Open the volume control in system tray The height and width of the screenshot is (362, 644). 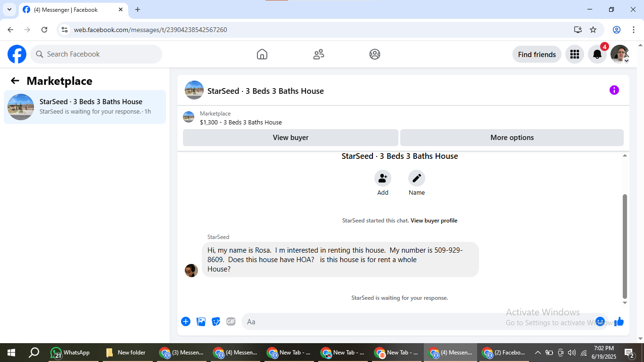tap(572, 353)
